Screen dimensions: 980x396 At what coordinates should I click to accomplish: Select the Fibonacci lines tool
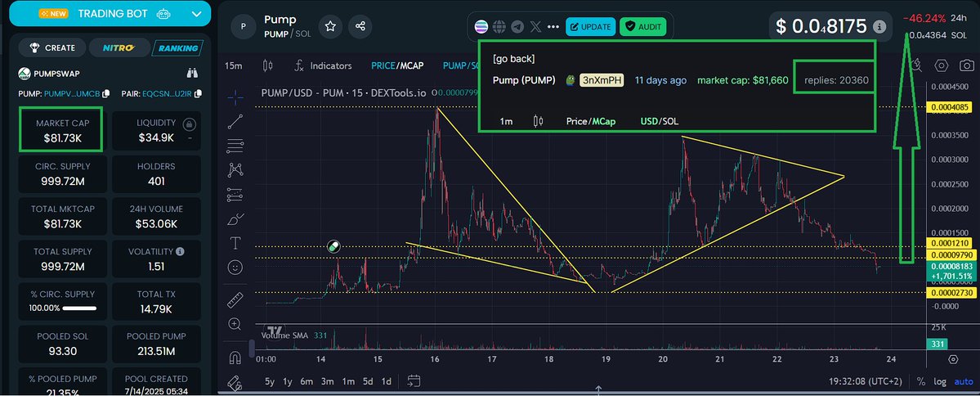tap(235, 147)
